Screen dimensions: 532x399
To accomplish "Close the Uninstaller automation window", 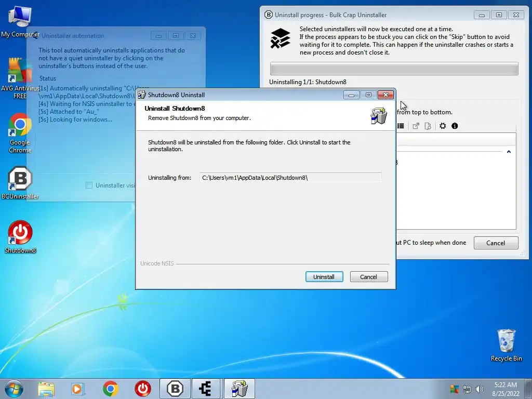I will (193, 36).
